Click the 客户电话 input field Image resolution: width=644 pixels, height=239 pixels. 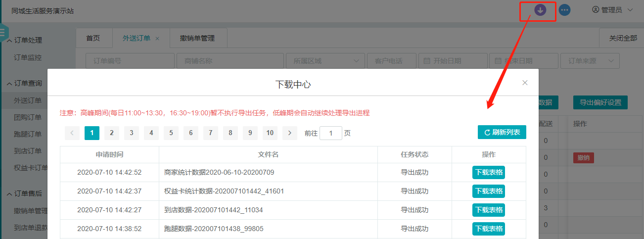(x=391, y=61)
